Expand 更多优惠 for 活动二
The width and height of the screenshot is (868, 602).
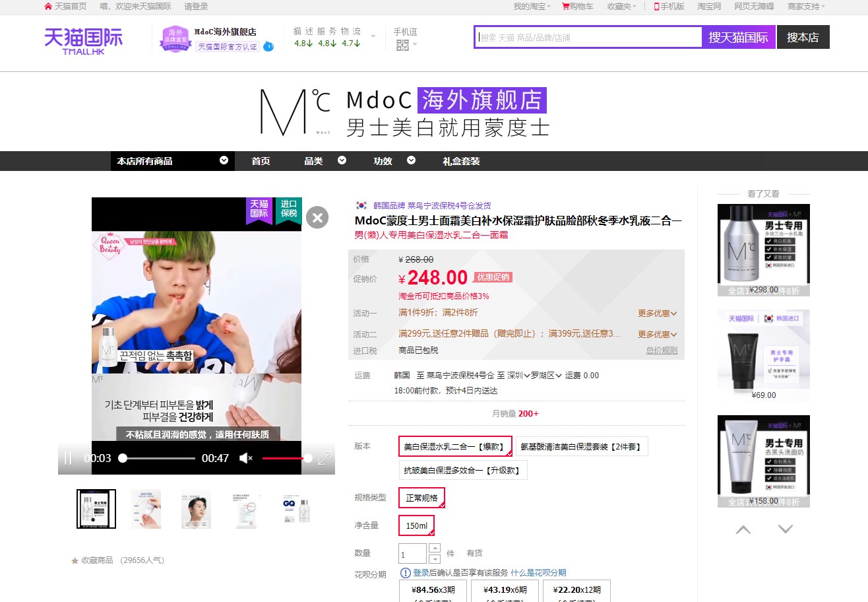(x=658, y=334)
